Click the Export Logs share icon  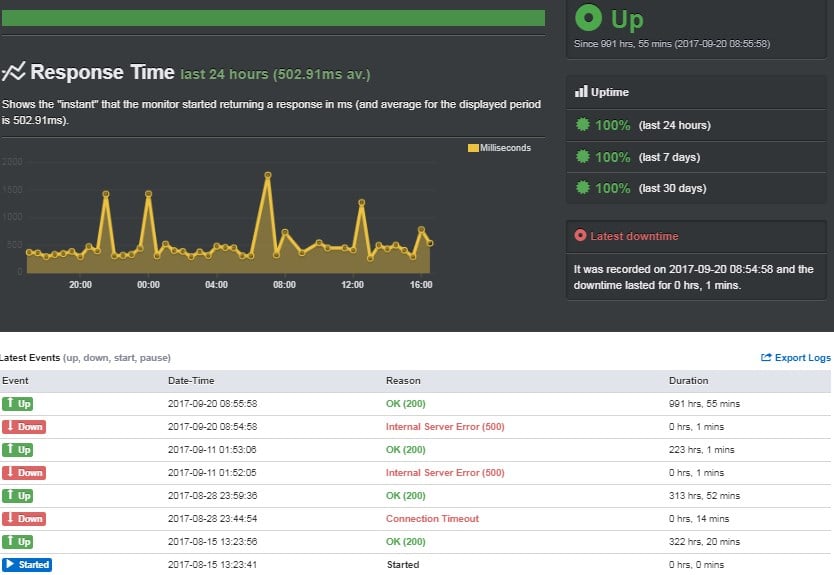tap(766, 357)
